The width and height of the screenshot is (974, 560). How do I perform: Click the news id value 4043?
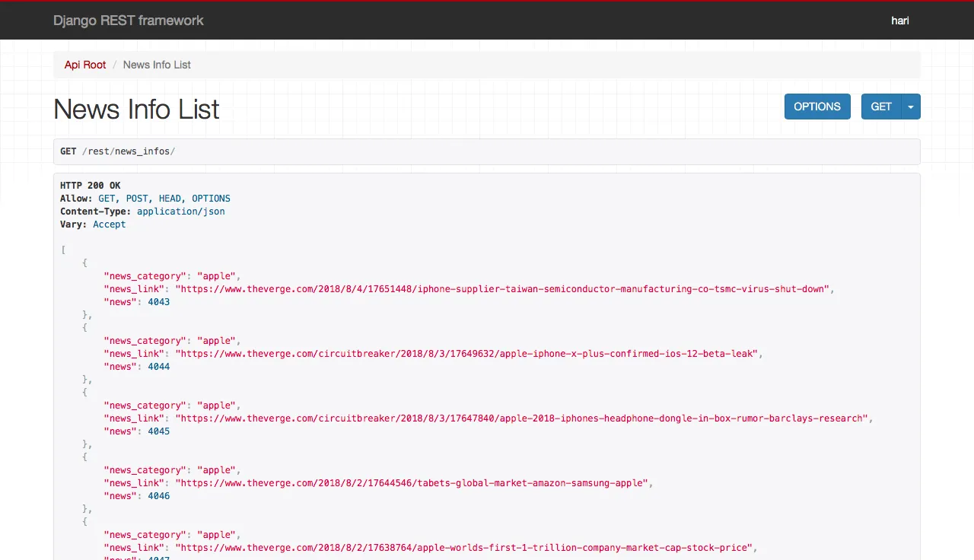click(x=158, y=302)
